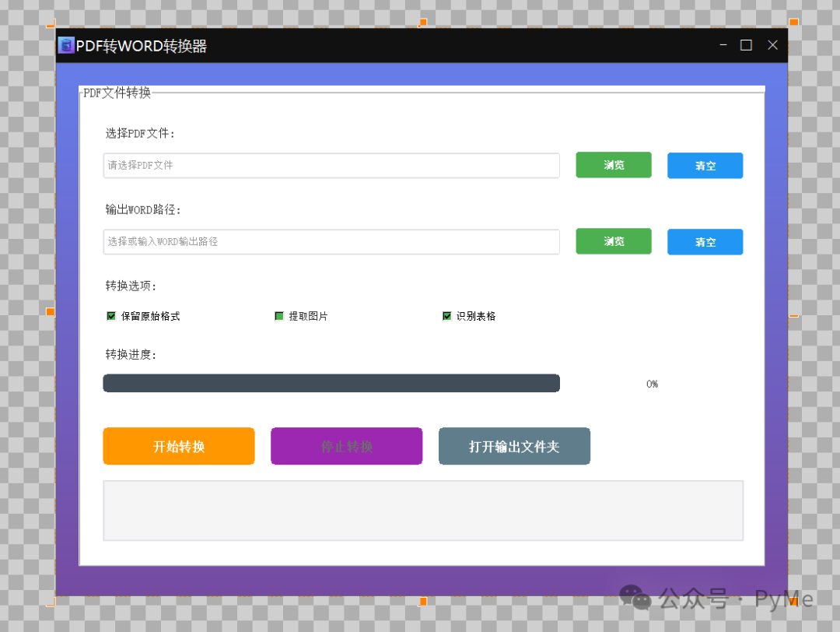840x632 pixels.
Task: Enable the 提取图片 checkbox
Action: point(279,316)
